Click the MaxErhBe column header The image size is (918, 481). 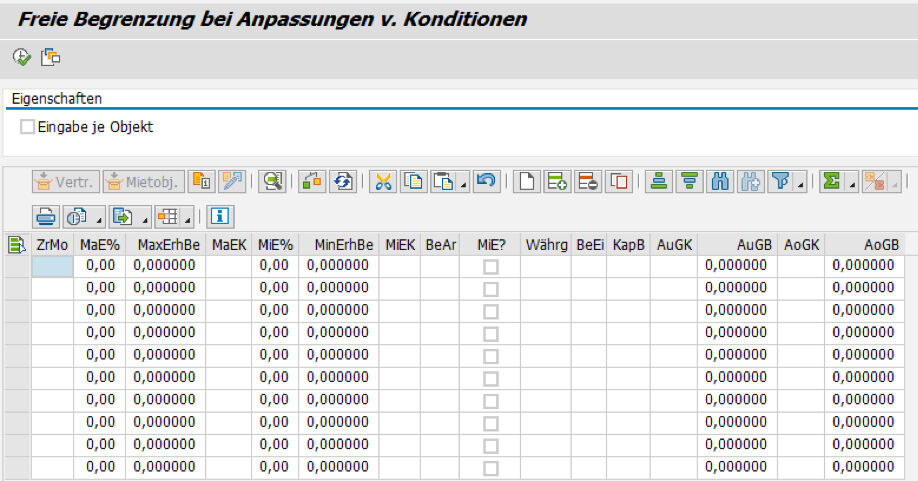point(168,245)
